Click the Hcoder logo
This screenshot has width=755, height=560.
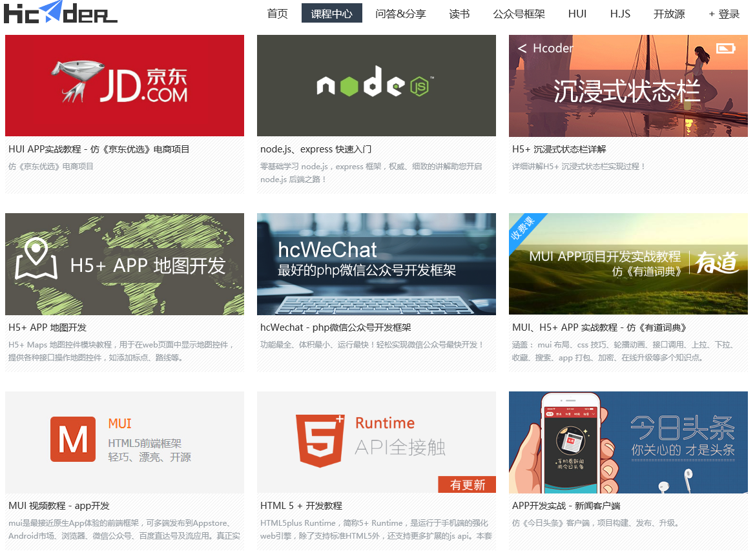pyautogui.click(x=60, y=12)
